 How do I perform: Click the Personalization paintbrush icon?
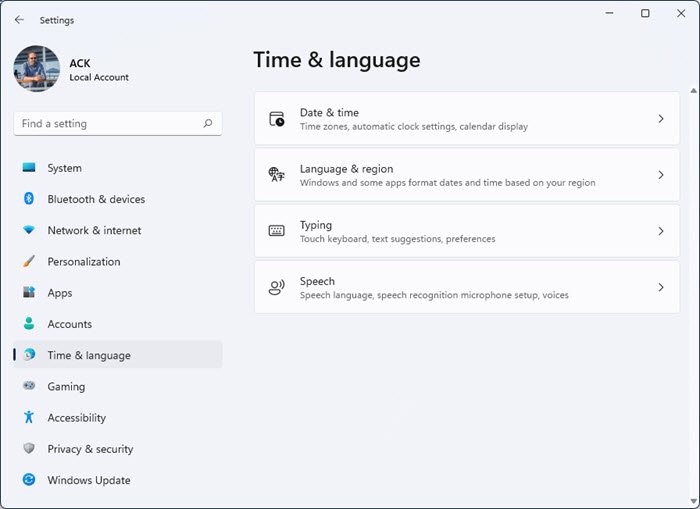pos(29,262)
